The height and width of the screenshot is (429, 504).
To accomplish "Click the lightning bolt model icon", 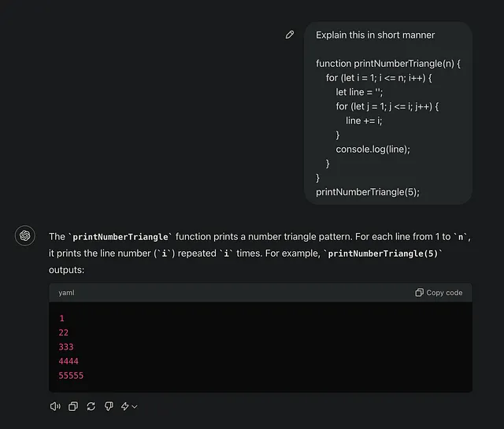I will (x=124, y=406).
